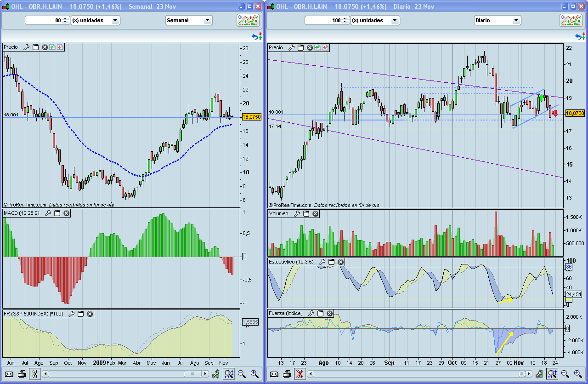Move Precio panel up in Diario window
Viewport: 588px width, 384px height.
(x=317, y=47)
